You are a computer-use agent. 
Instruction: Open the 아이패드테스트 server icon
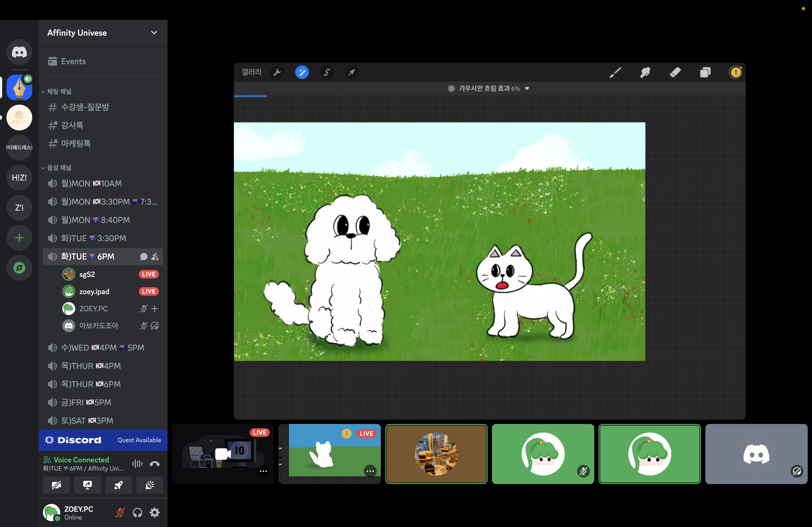coord(19,148)
